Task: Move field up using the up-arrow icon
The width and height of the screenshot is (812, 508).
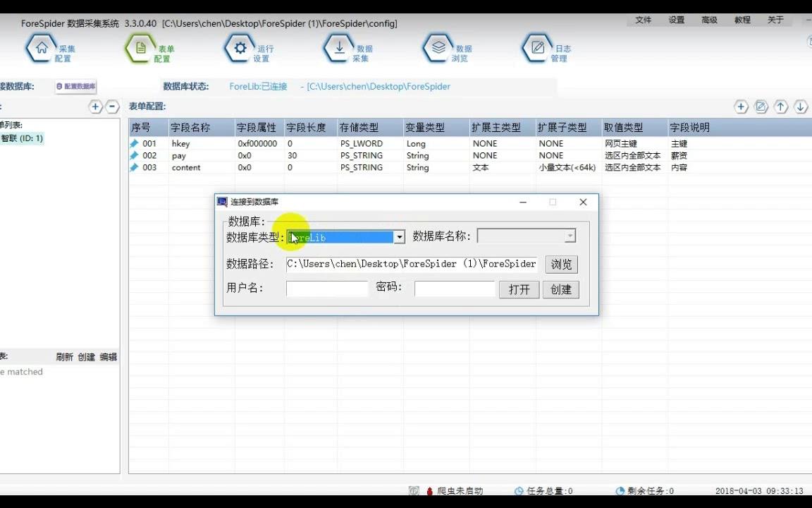Action: click(x=780, y=107)
